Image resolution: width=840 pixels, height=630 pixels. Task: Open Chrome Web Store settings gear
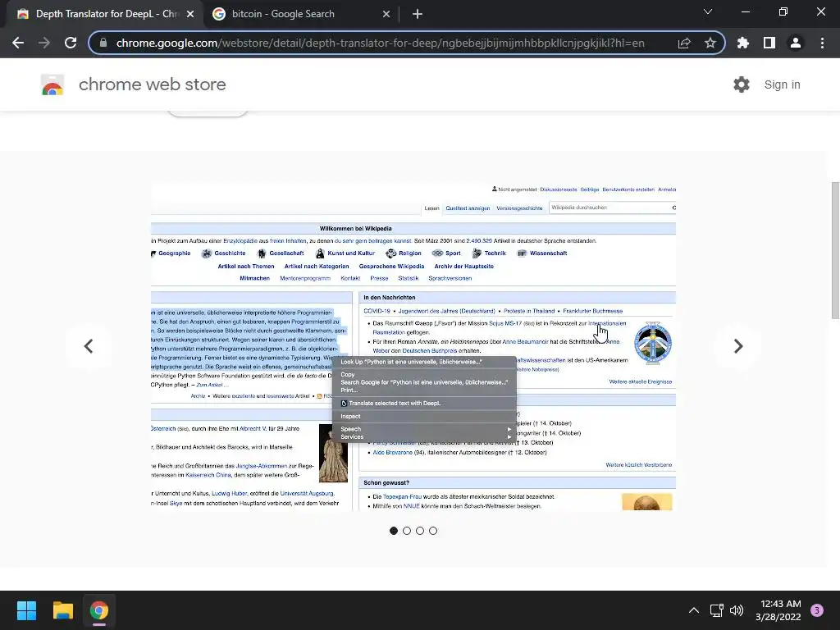pyautogui.click(x=742, y=84)
